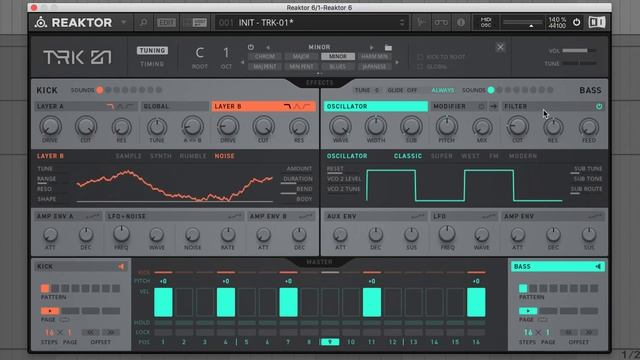
Task: Choose the MAJOR scale button
Action: pos(301,56)
